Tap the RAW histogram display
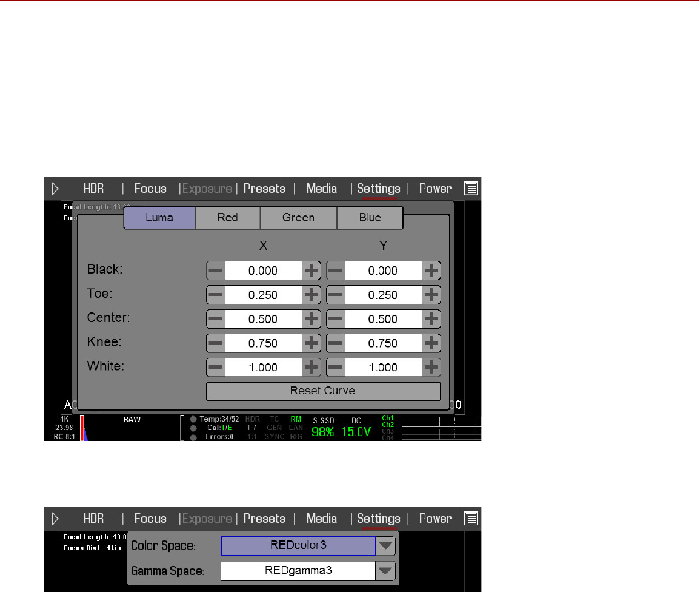 (132, 428)
